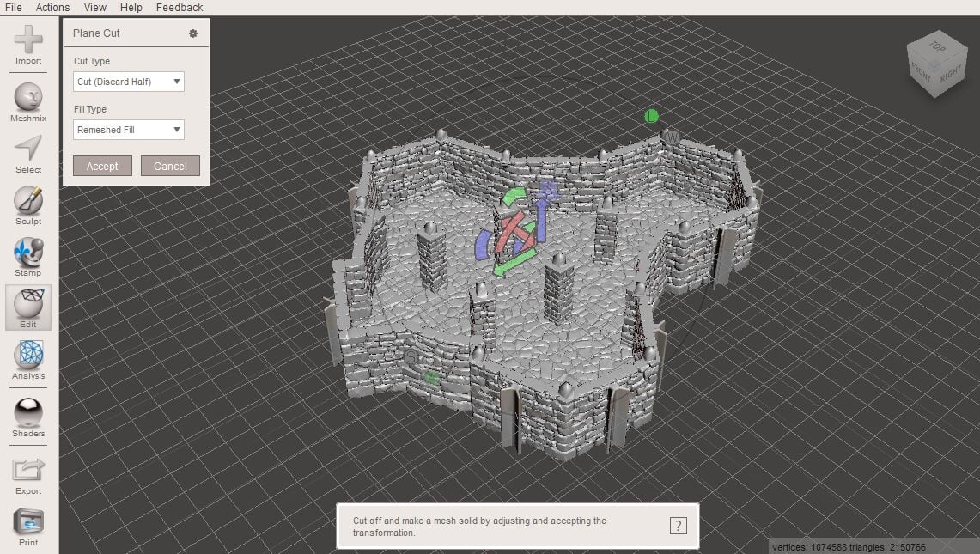This screenshot has width=980, height=554.
Task: Open the Analysis tools
Action: (x=28, y=360)
